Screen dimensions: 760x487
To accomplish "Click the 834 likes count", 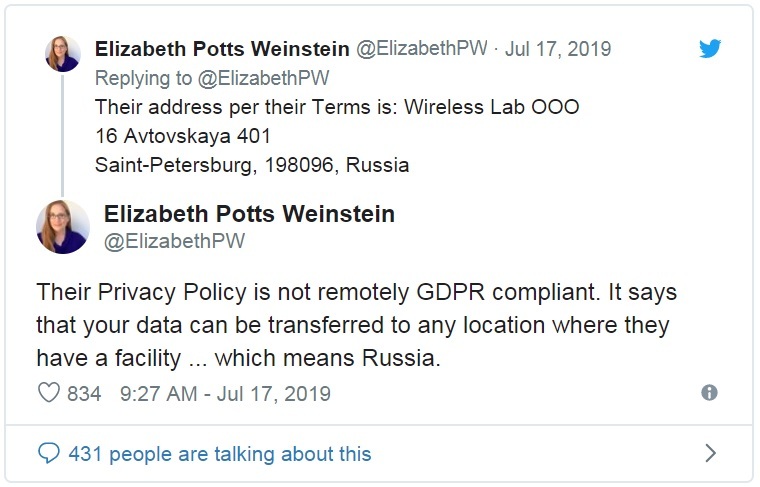I will pyautogui.click(x=84, y=394).
